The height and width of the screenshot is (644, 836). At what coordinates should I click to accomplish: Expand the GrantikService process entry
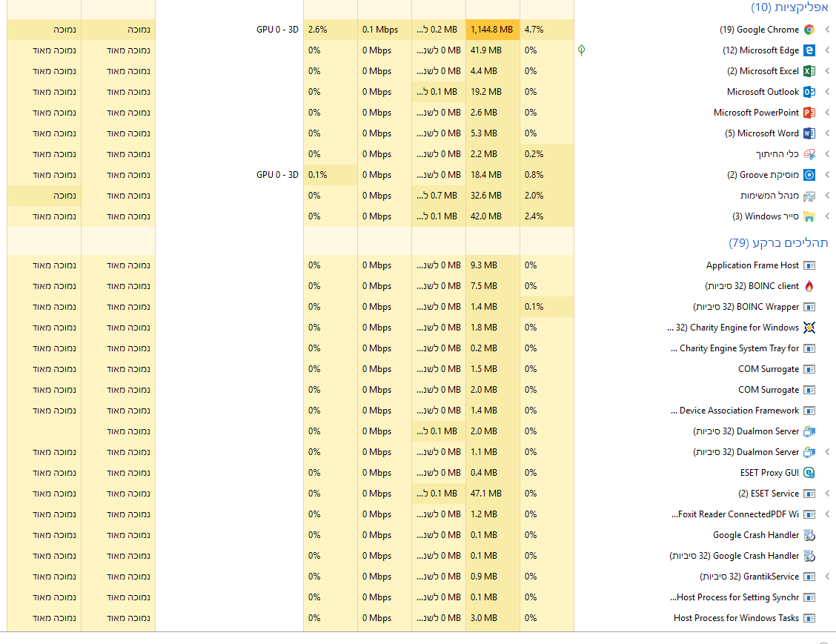click(827, 577)
